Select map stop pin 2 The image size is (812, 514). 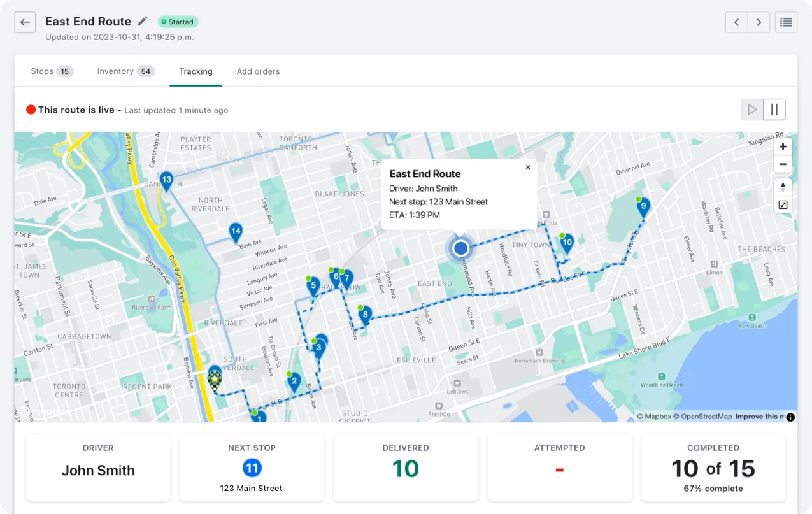[294, 383]
